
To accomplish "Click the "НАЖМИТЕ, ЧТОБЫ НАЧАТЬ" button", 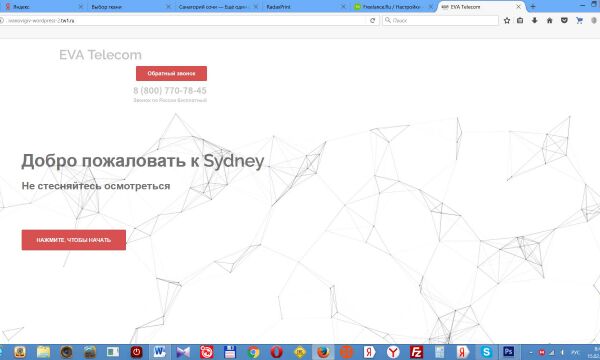I will coord(73,240).
